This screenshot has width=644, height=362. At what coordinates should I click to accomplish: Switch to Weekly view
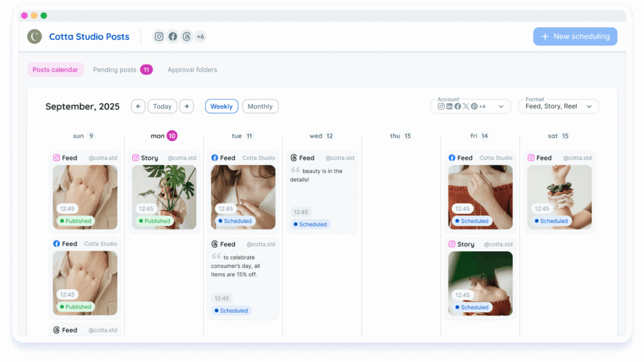pyautogui.click(x=221, y=106)
